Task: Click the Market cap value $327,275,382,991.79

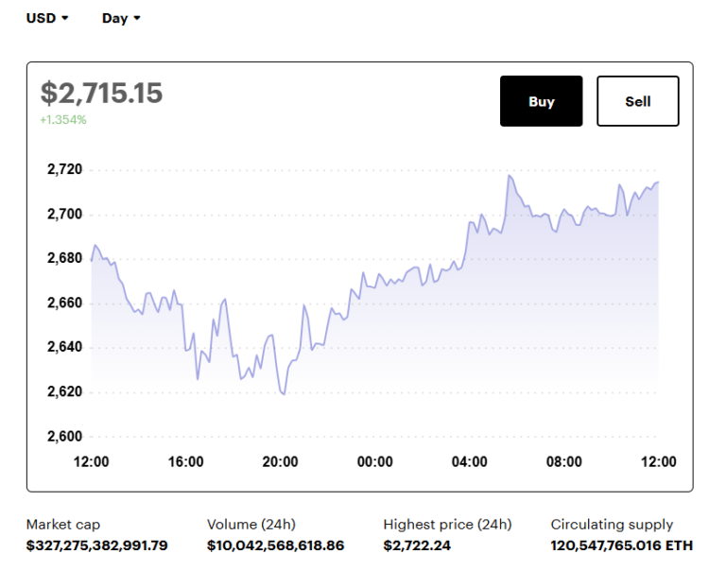Action: (96, 545)
